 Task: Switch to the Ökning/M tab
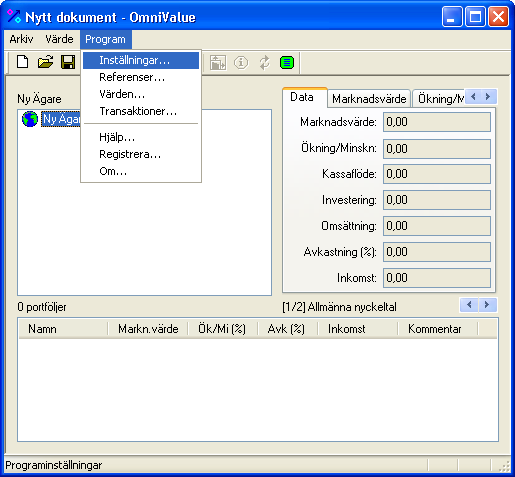click(440, 99)
